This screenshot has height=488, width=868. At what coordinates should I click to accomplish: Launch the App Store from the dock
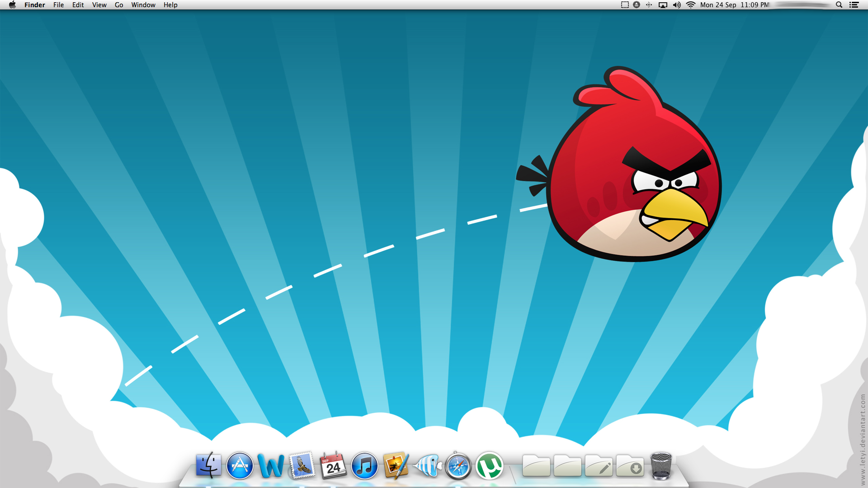[240, 466]
